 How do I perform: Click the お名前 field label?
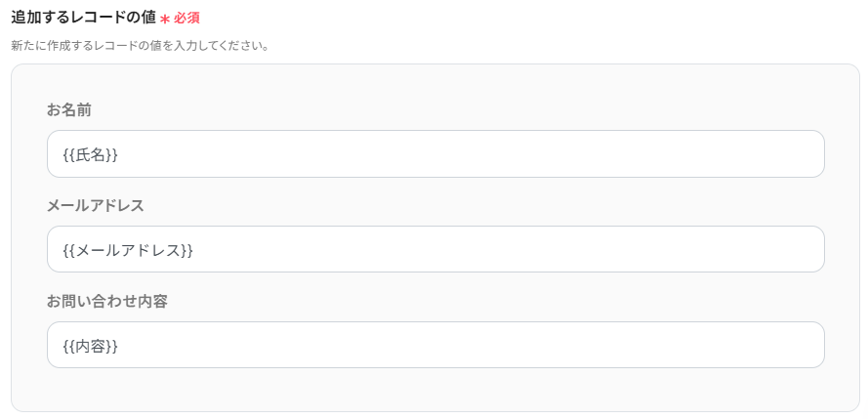69,109
